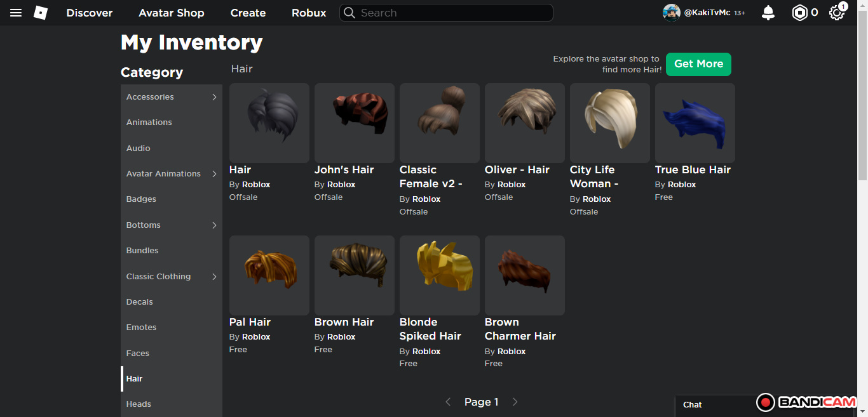Click the search magnifier icon
Viewport: 868px width, 417px height.
[349, 13]
